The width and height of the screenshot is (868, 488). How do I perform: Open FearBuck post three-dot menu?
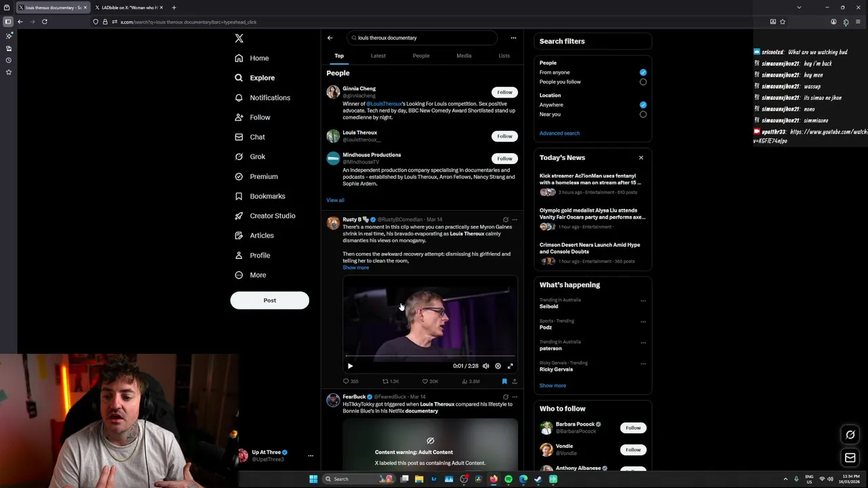tap(515, 397)
